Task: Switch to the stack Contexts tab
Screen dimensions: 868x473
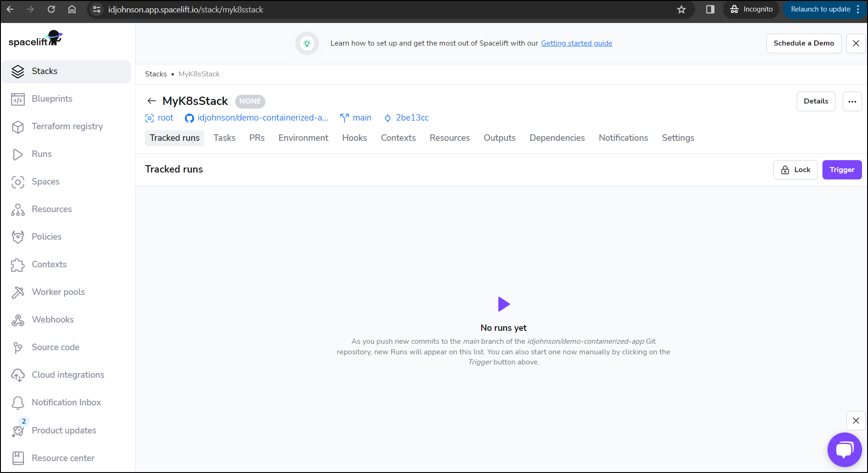Action: click(x=398, y=138)
